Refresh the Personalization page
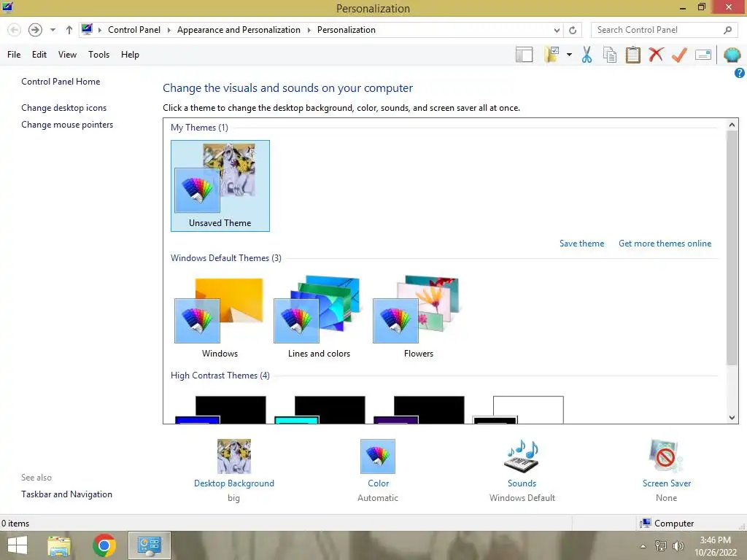The image size is (747, 560). (573, 30)
